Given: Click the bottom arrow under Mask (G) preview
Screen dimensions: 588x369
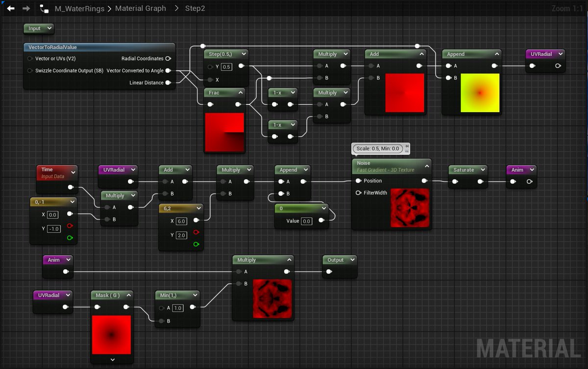Looking at the screenshot, I should (112, 360).
